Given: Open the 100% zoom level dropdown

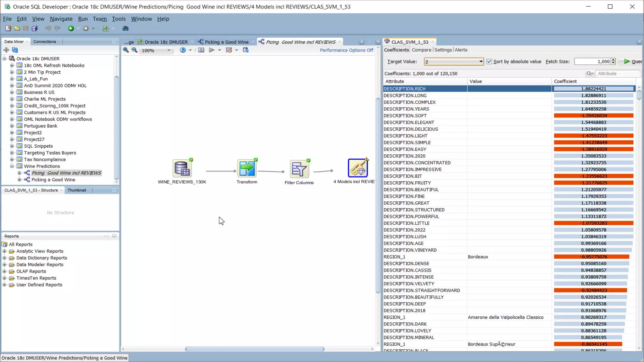Looking at the screenshot, I should (x=169, y=50).
